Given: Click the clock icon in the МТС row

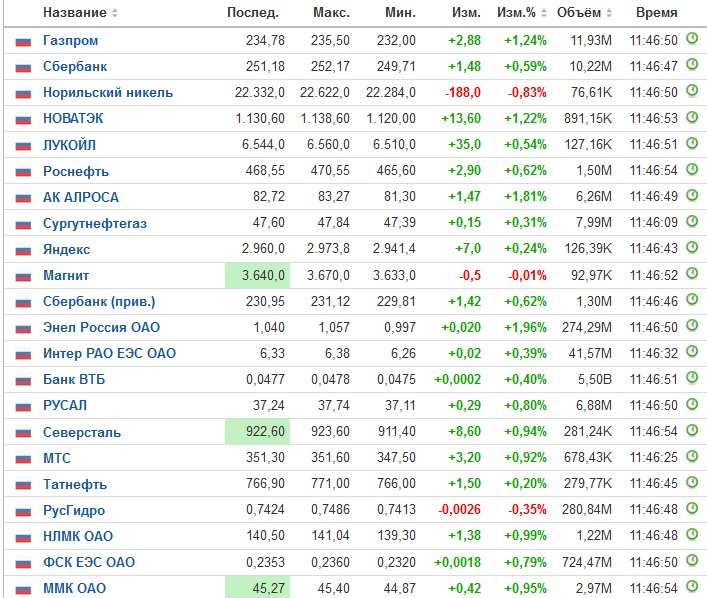Looking at the screenshot, I should point(692,455).
